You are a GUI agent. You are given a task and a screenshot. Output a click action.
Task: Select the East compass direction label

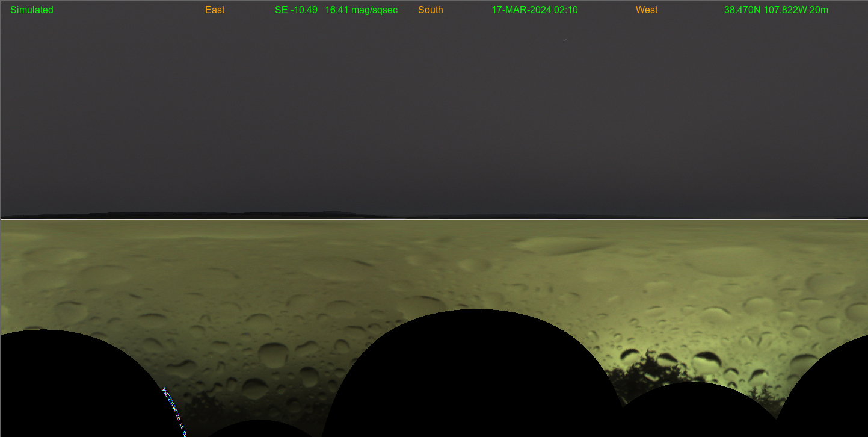[215, 10]
